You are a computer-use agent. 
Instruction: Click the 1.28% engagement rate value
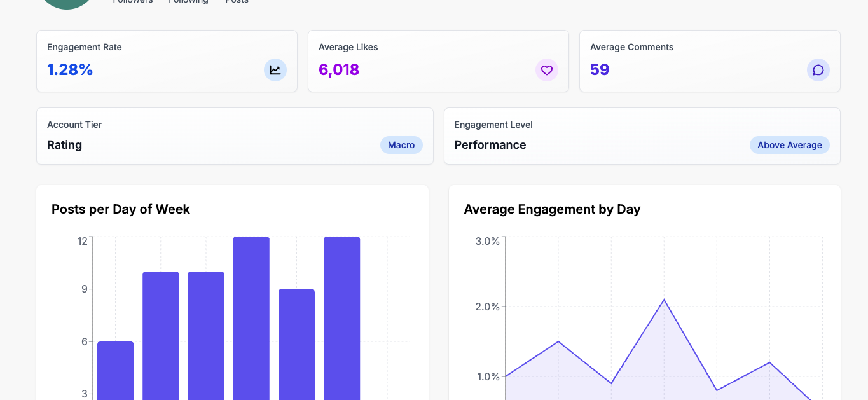pyautogui.click(x=70, y=70)
